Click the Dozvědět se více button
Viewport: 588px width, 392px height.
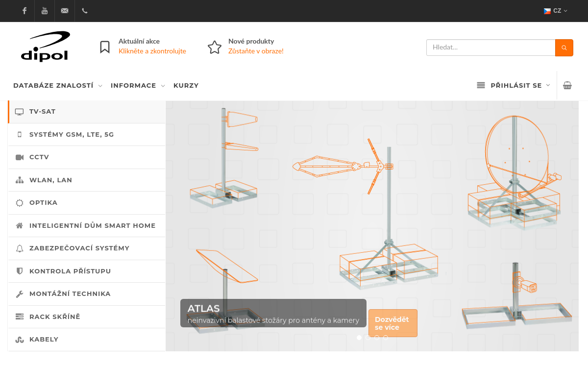click(x=392, y=323)
